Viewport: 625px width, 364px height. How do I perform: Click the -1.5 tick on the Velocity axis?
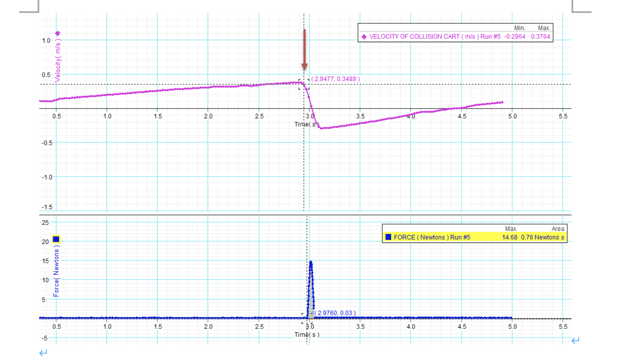(x=47, y=207)
